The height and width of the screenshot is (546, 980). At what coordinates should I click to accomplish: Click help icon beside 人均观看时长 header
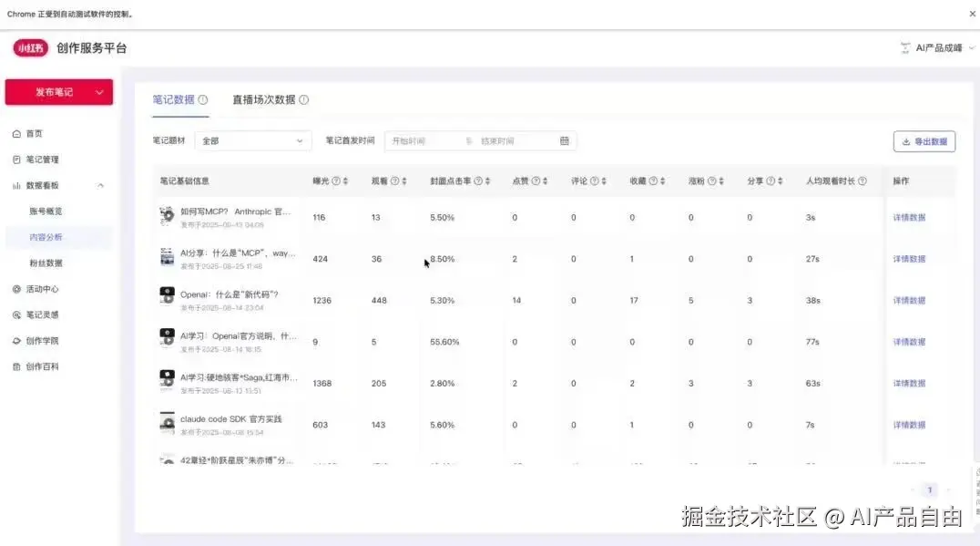pyautogui.click(x=862, y=181)
